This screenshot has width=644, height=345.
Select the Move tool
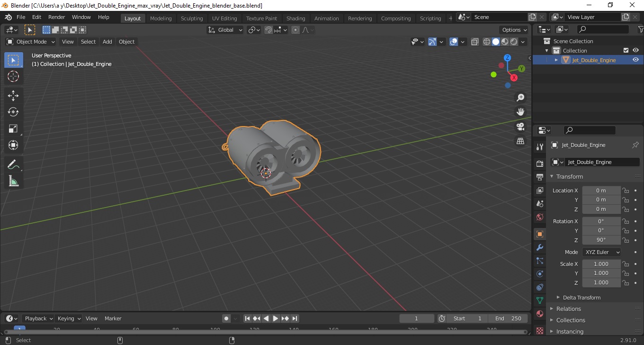point(13,96)
